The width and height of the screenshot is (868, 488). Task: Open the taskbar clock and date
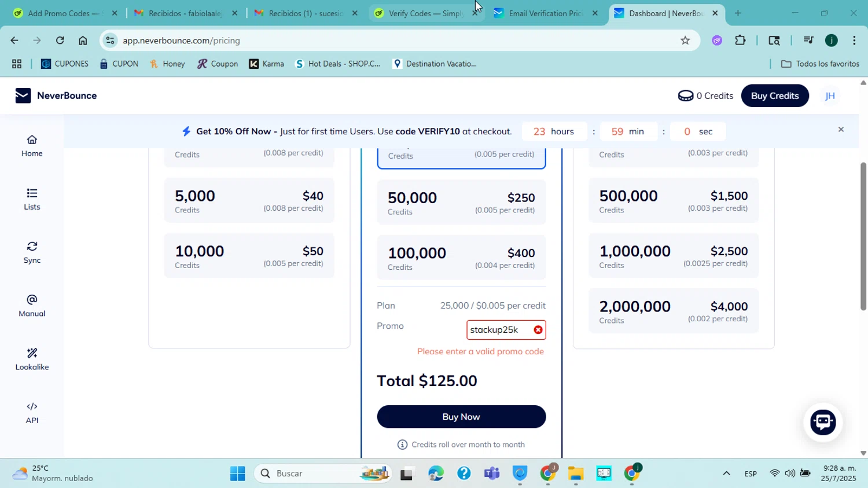(x=839, y=474)
